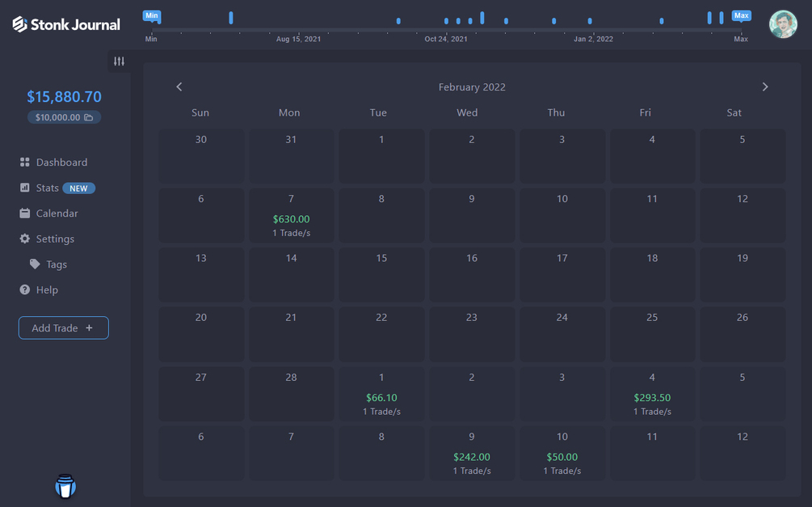Select February 23 calendar cell
812x507 pixels.
click(x=472, y=335)
